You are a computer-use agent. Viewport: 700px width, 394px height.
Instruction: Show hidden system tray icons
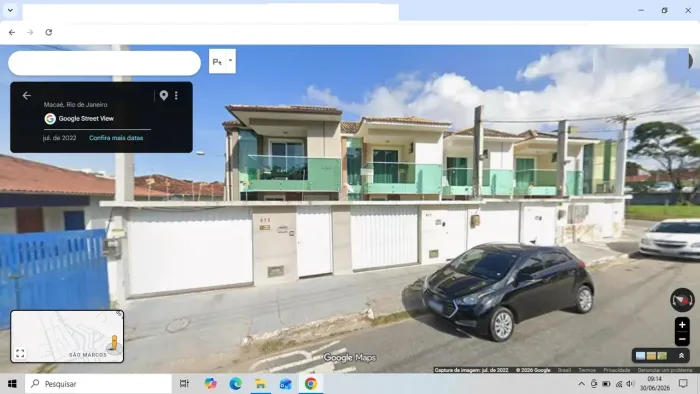[x=581, y=384]
